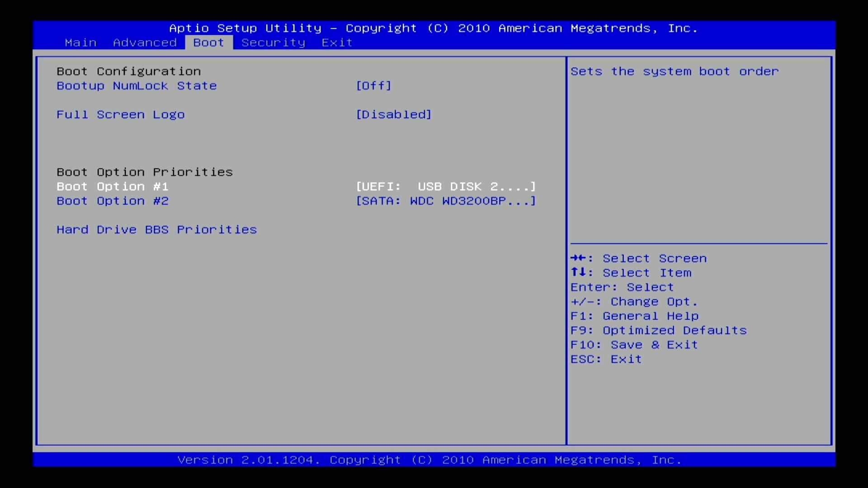Click the 'F1: General Help' hint

click(x=635, y=316)
